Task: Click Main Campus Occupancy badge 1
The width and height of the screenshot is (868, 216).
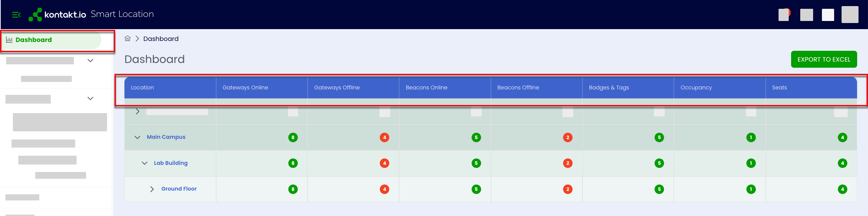Action: click(751, 137)
